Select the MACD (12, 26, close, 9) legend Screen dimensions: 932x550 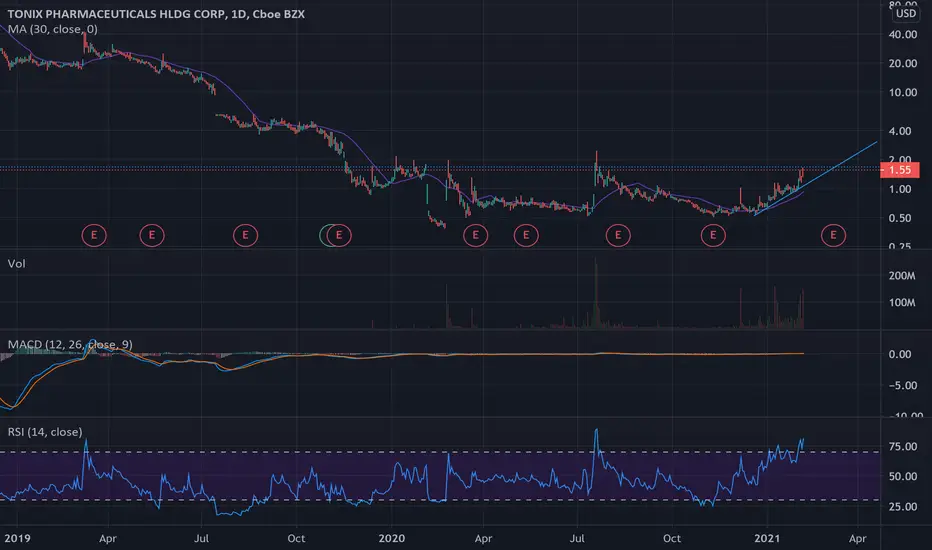coord(70,344)
